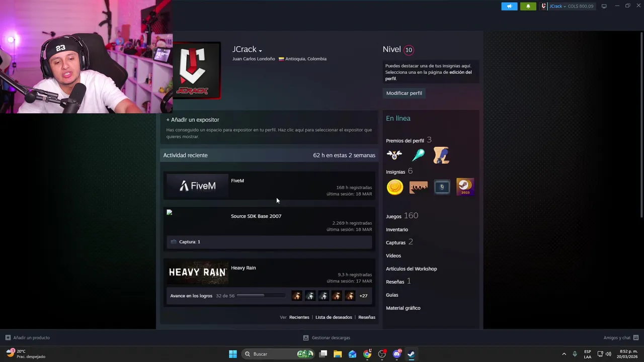Click the Steam icon on the taskbar

click(x=411, y=354)
